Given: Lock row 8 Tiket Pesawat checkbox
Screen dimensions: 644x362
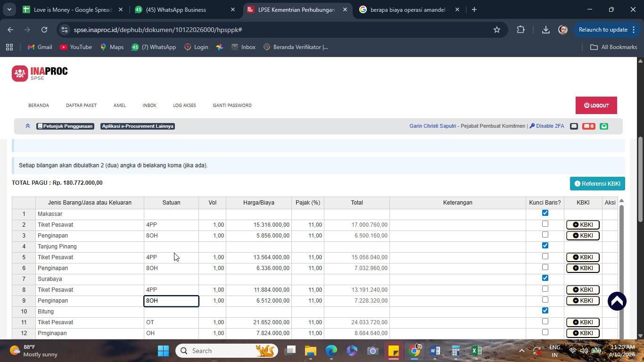Looking at the screenshot, I should (x=545, y=289).
